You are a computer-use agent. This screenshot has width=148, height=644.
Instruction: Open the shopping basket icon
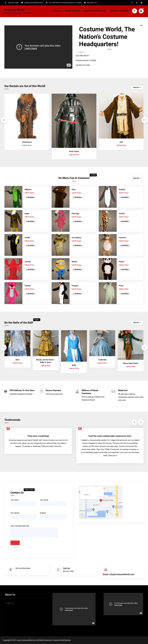(141, 11)
